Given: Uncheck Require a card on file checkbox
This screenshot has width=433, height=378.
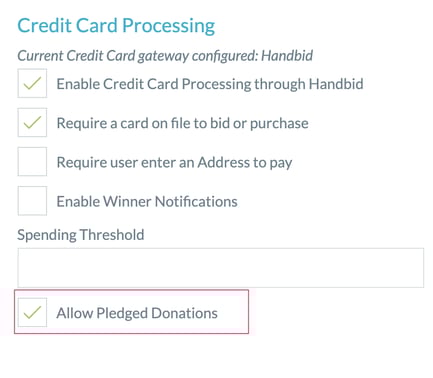Looking at the screenshot, I should pyautogui.click(x=32, y=122).
